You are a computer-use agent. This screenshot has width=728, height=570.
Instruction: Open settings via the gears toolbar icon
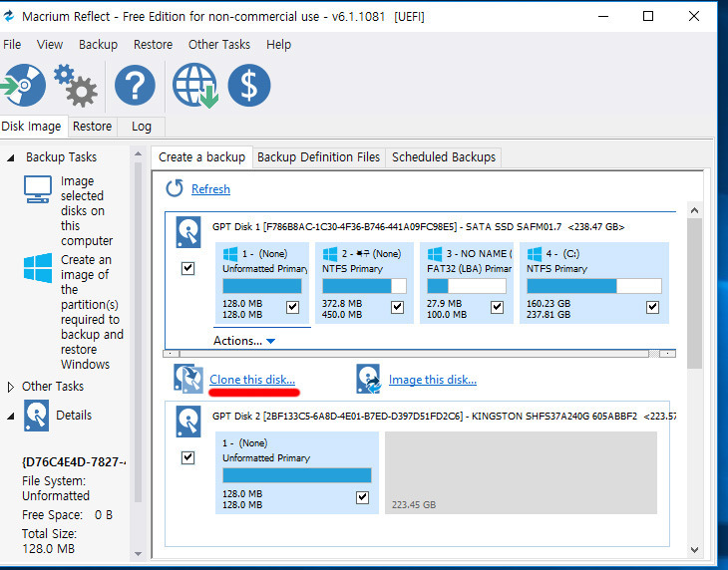pos(75,86)
